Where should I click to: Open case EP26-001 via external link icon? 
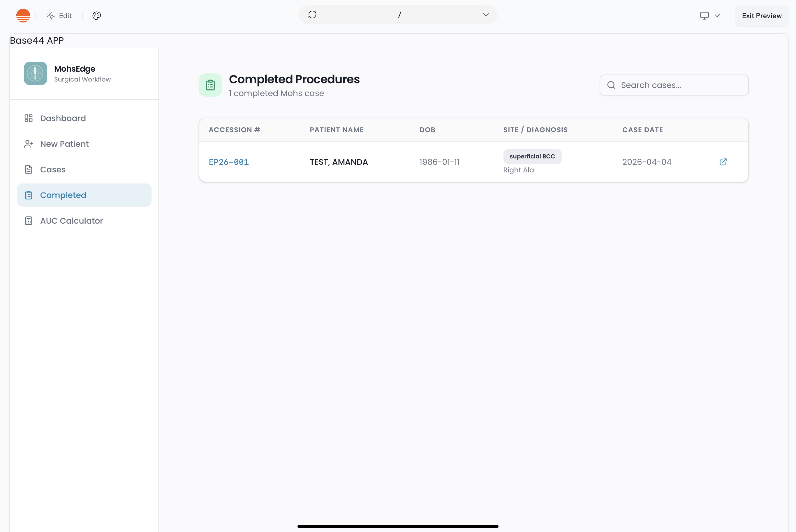click(x=723, y=162)
